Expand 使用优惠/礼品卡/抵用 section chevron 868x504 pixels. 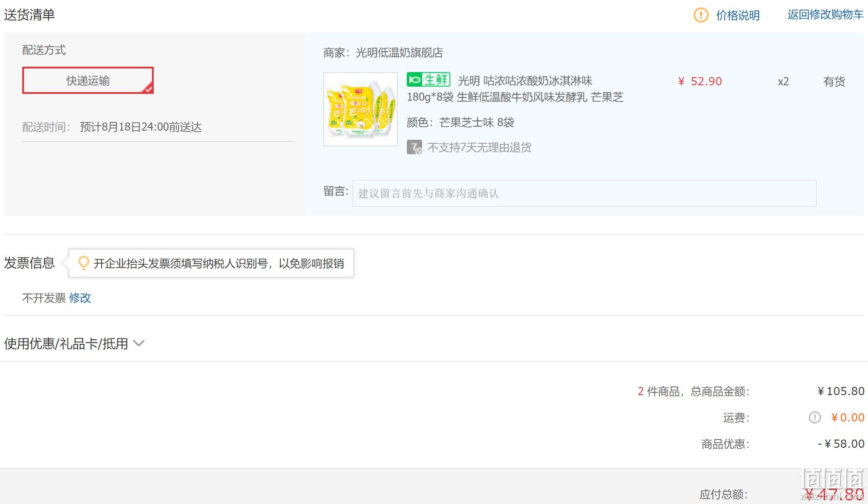pyautogui.click(x=139, y=343)
